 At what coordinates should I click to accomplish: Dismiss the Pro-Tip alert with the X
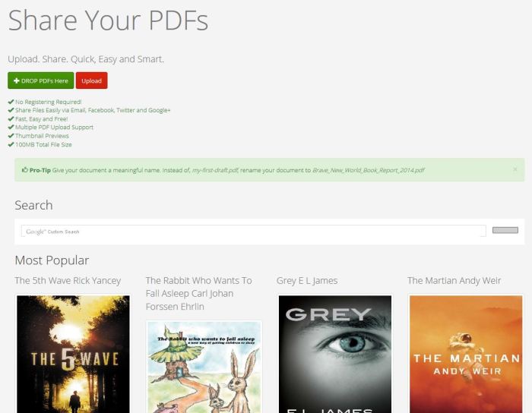point(515,169)
